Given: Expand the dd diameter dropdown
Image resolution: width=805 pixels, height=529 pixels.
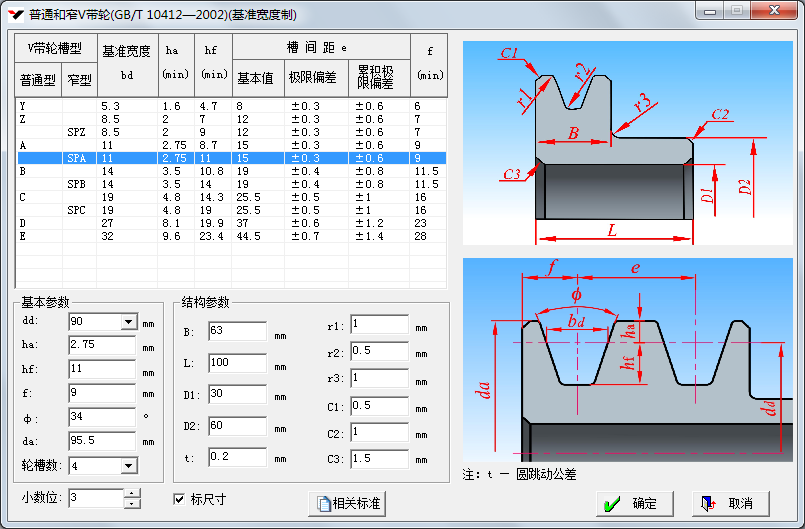Looking at the screenshot, I should 128,322.
